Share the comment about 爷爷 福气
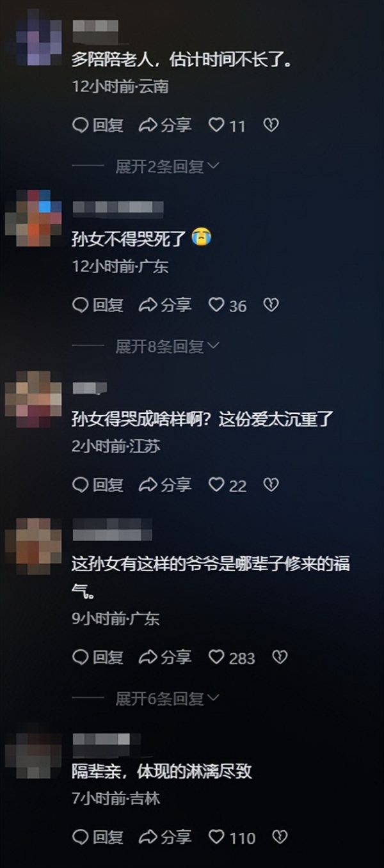 click(x=165, y=657)
